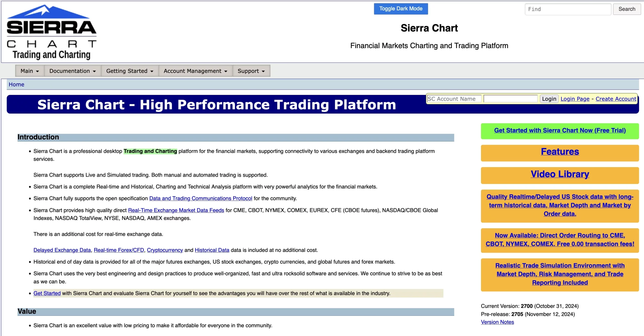Open Direct Order Routing to CME link
The height and width of the screenshot is (336, 644).
(x=560, y=240)
